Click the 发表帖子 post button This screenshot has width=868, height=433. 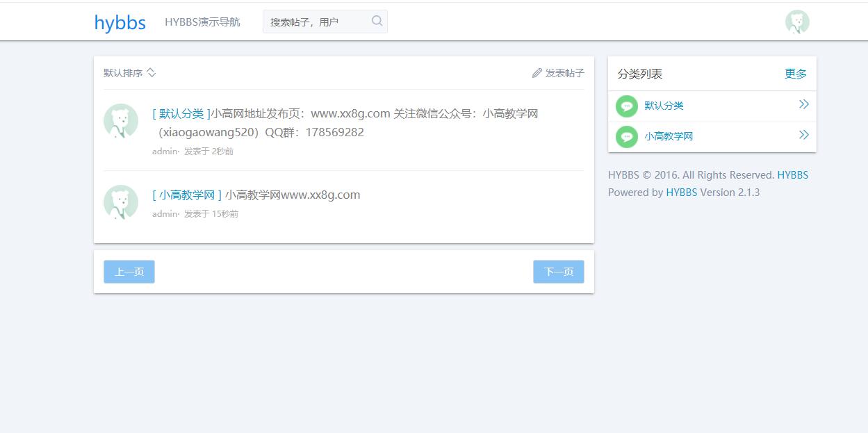[558, 73]
